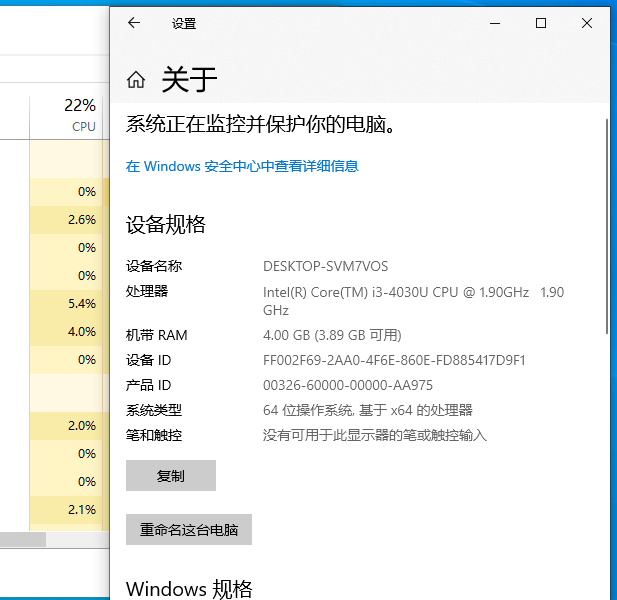Click the 系统正在监控并保护你的电脑 message
Viewport: 617px width, 600px height.
pyautogui.click(x=260, y=124)
